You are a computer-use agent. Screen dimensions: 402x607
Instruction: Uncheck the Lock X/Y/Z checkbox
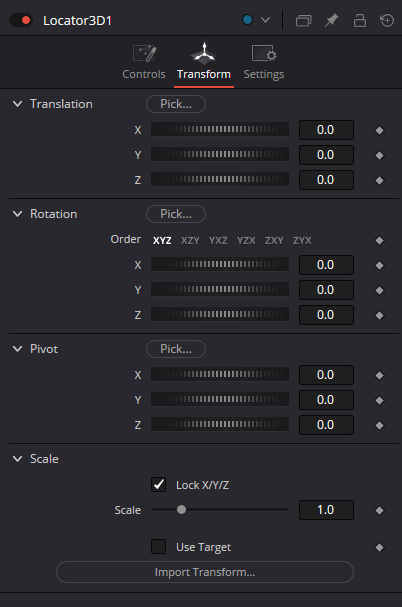pyautogui.click(x=158, y=485)
